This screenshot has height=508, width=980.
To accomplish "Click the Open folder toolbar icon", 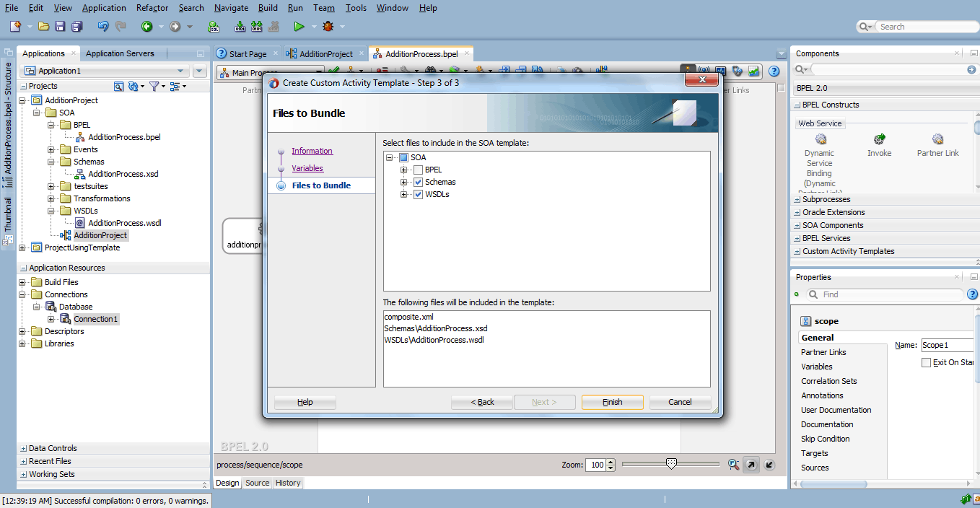I will 44,27.
